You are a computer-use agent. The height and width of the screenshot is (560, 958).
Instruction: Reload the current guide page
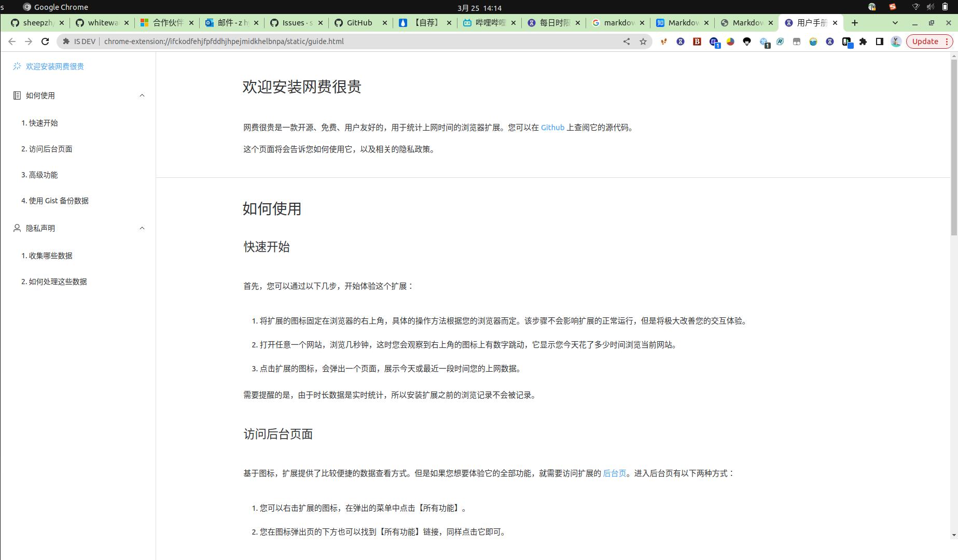(45, 41)
